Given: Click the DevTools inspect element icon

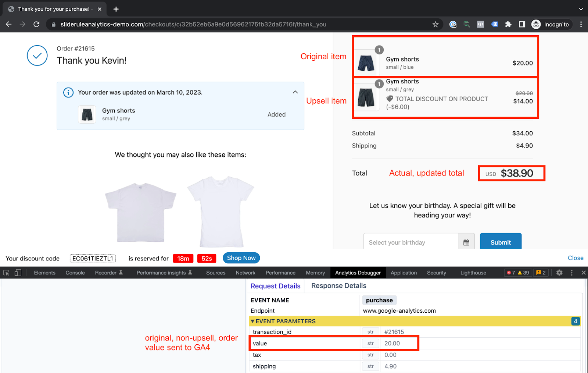Looking at the screenshot, I should pyautogui.click(x=6, y=273).
